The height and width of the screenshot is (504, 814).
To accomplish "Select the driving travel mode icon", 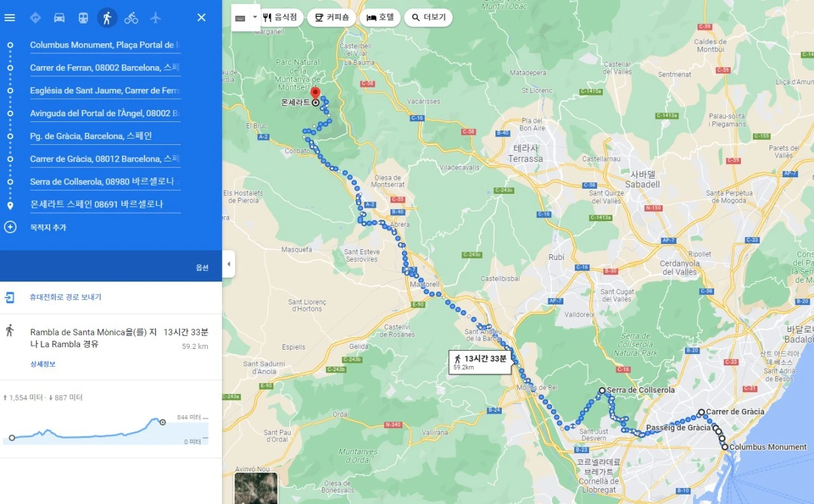I will click(59, 18).
